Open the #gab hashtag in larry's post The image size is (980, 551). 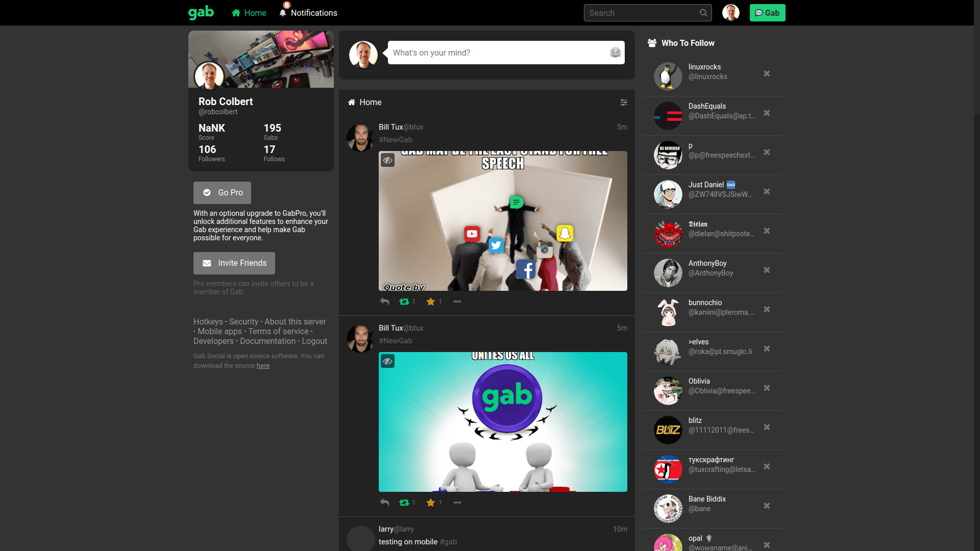(449, 542)
